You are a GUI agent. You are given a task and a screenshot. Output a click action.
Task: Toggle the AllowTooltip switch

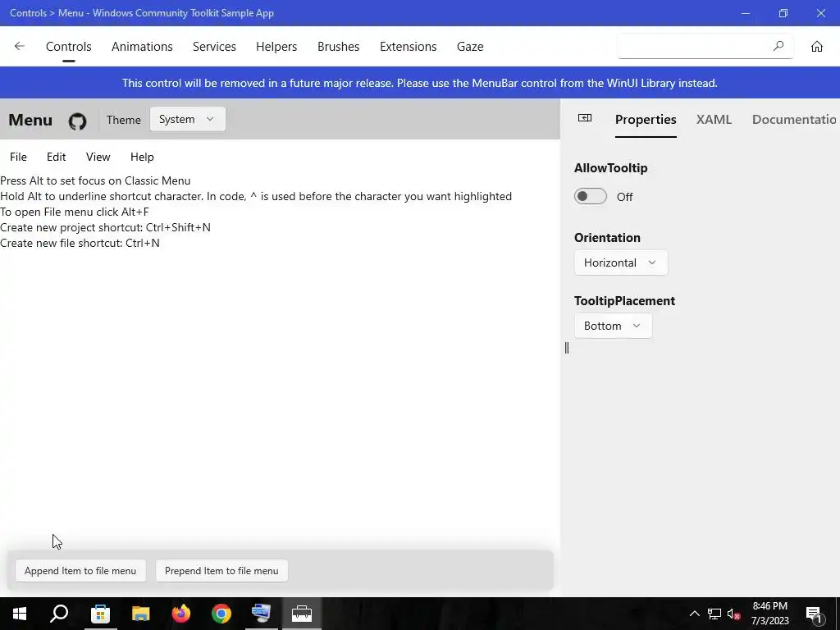tap(591, 197)
